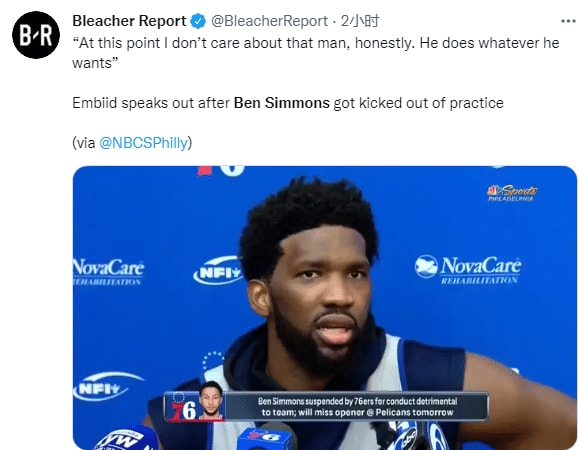
Task: Open the three-dot more options menu
Action: pyautogui.click(x=568, y=21)
